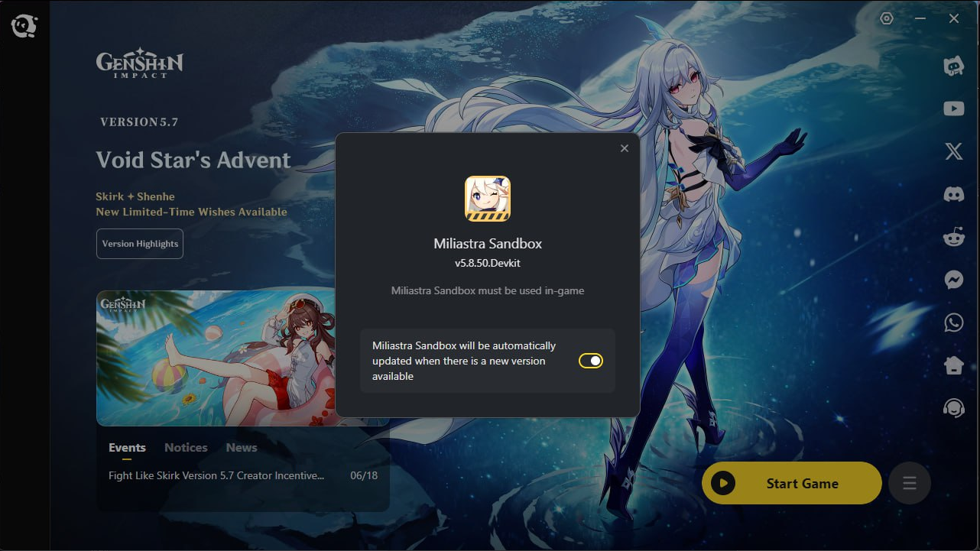Open the Reddit community icon
The height and width of the screenshot is (551, 980).
pyautogui.click(x=954, y=237)
